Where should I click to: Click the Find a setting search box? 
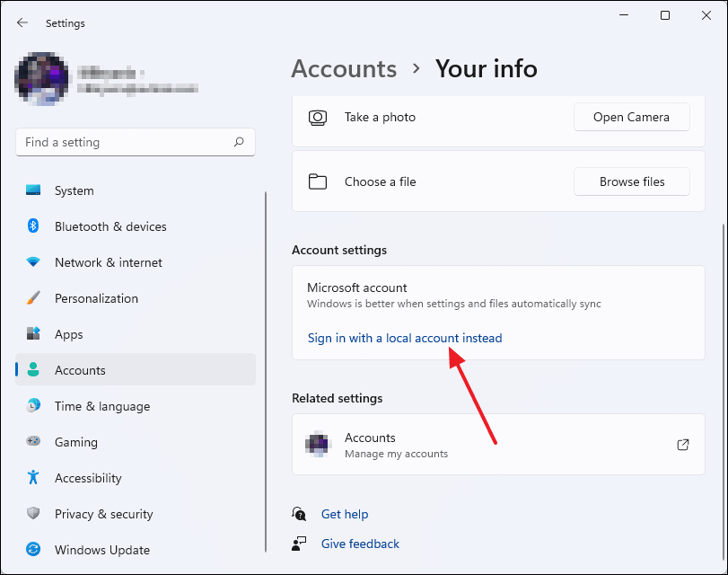(135, 142)
